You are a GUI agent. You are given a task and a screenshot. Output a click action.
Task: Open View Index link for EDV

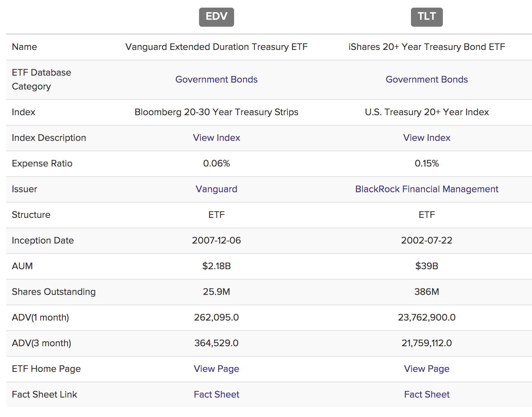pyautogui.click(x=216, y=138)
